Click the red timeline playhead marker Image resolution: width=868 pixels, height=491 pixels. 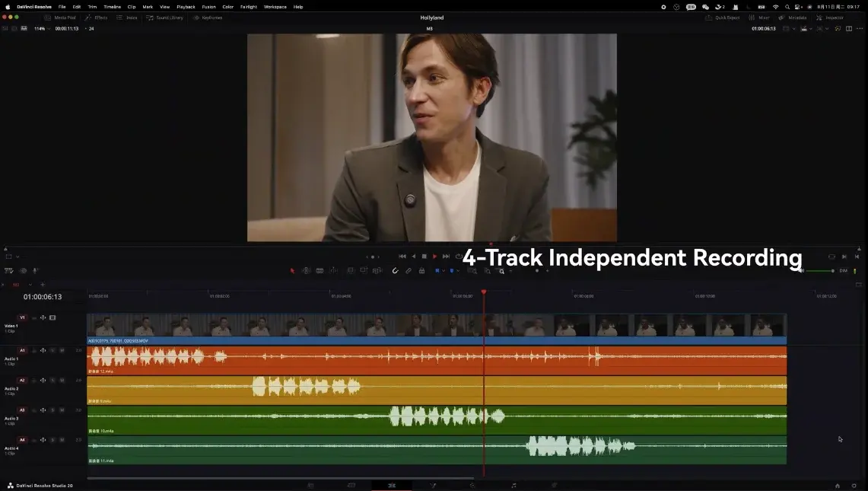tap(484, 292)
